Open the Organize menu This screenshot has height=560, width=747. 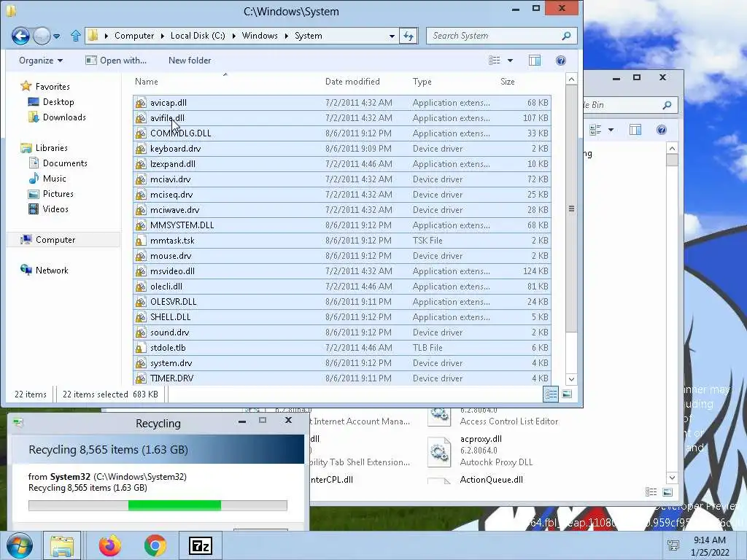coord(41,61)
